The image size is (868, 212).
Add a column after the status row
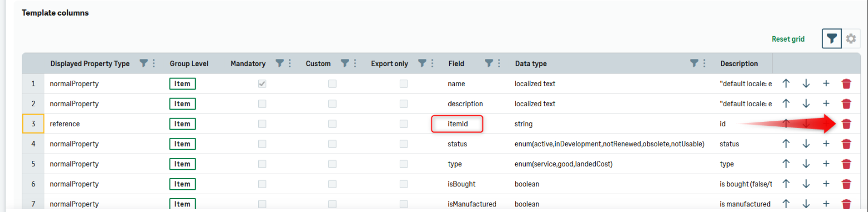click(x=826, y=144)
